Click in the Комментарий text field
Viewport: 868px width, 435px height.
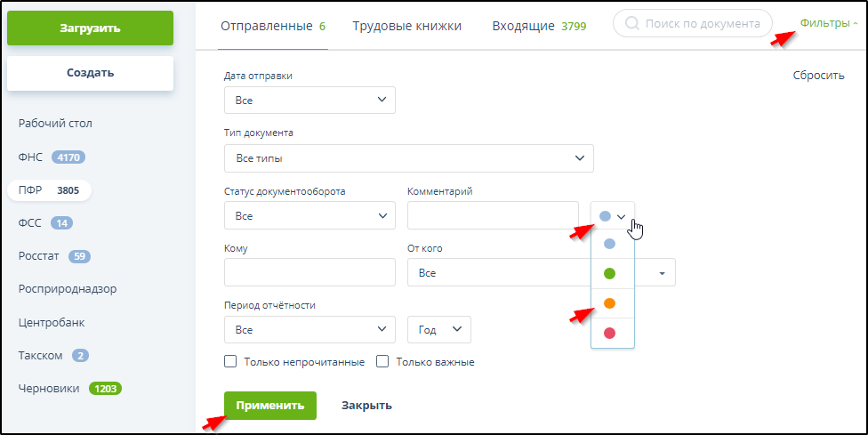click(492, 215)
